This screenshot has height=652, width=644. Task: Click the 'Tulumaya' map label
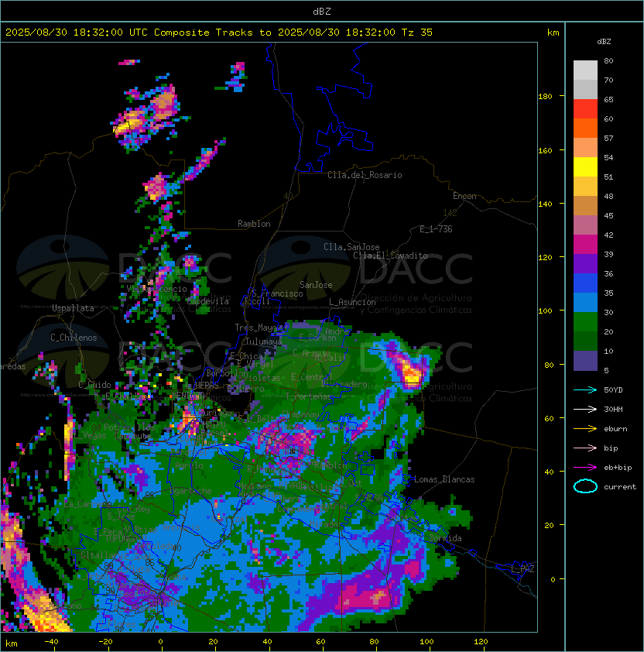[264, 341]
